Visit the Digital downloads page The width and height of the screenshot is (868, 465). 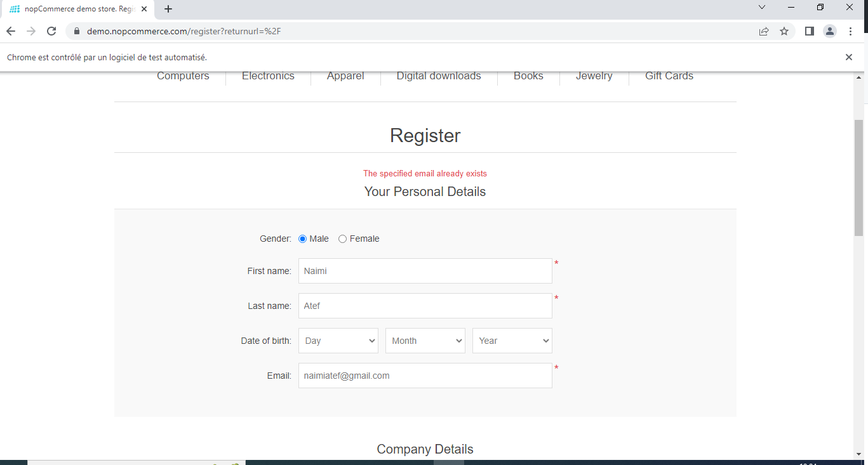pos(438,75)
